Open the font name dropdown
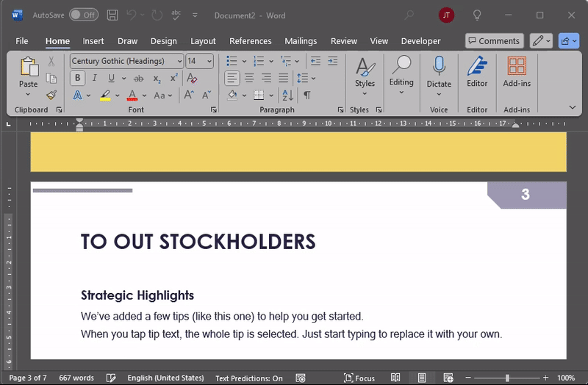 click(179, 61)
